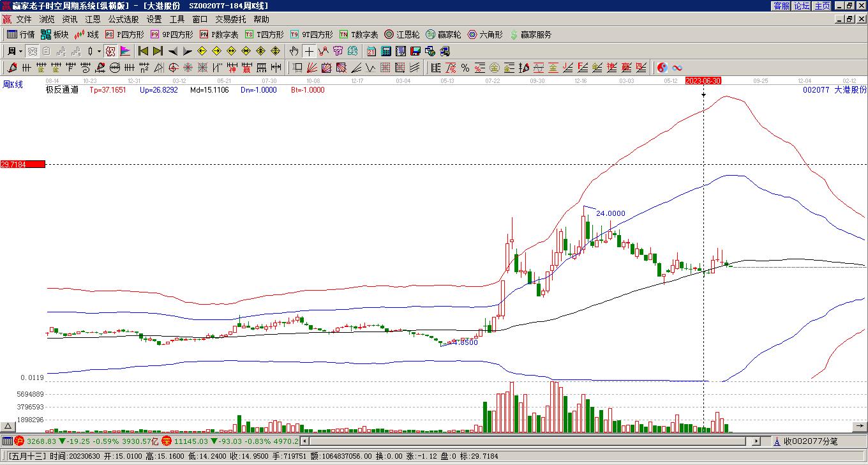Click the blue infinity loop icon
The image size is (868, 465).
tap(677, 68)
